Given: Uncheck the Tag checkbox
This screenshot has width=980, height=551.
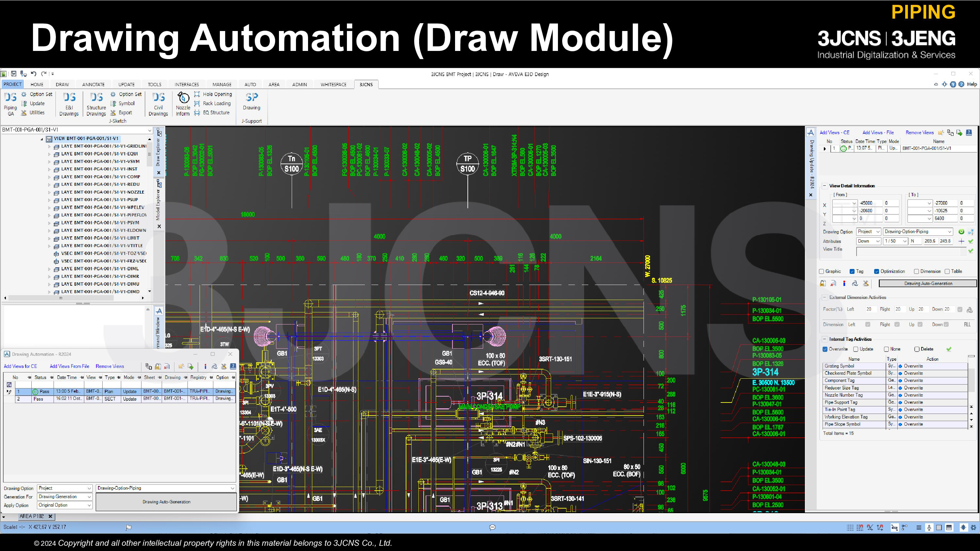Looking at the screenshot, I should (852, 272).
